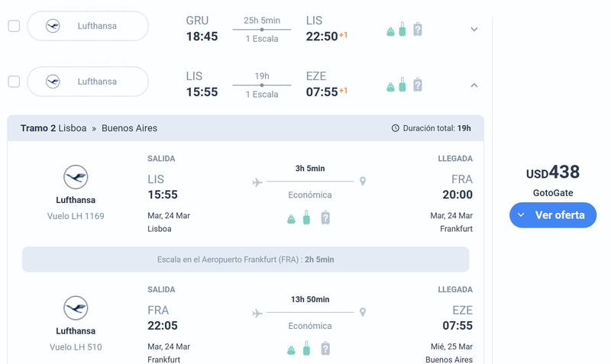Screen dimensions: 611x364
Task: Tick the checkbox for the GRU to LIS flight
Action: click(x=14, y=26)
